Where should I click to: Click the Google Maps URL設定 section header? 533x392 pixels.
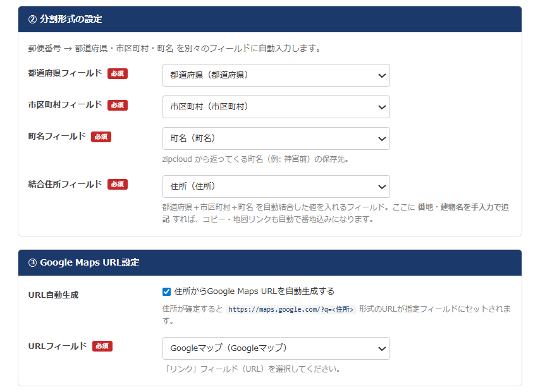click(x=270, y=262)
